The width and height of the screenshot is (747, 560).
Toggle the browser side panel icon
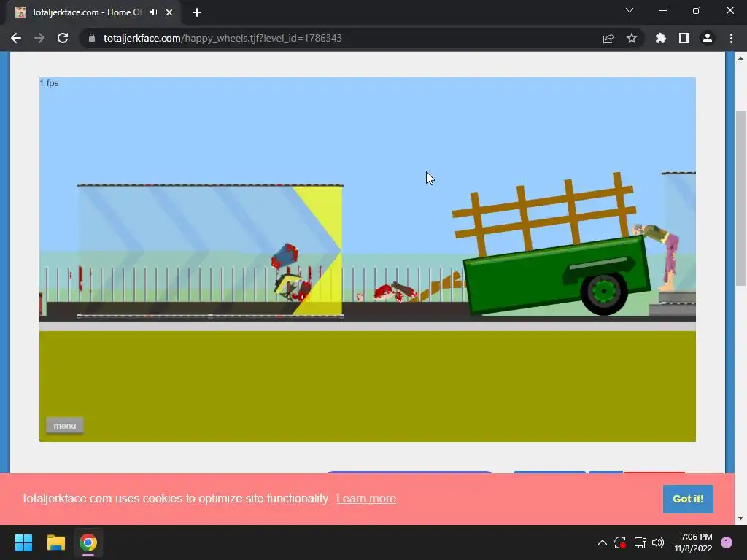[684, 38]
